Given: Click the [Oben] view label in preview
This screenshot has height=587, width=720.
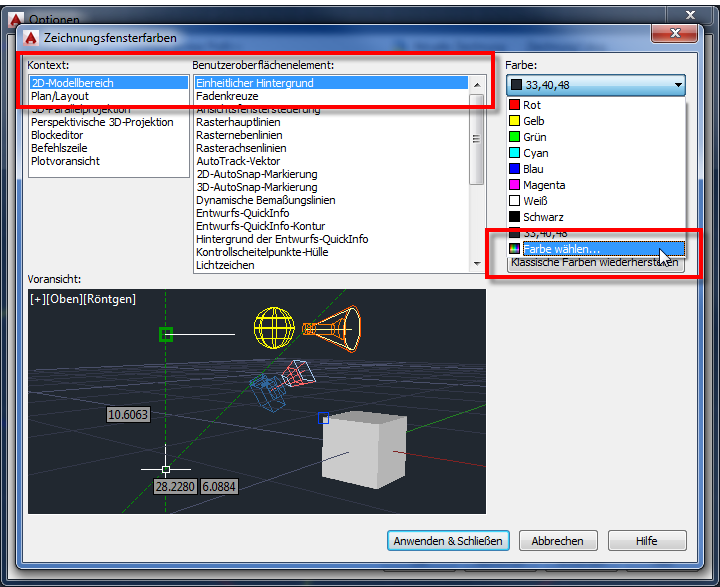Looking at the screenshot, I should (x=66, y=299).
